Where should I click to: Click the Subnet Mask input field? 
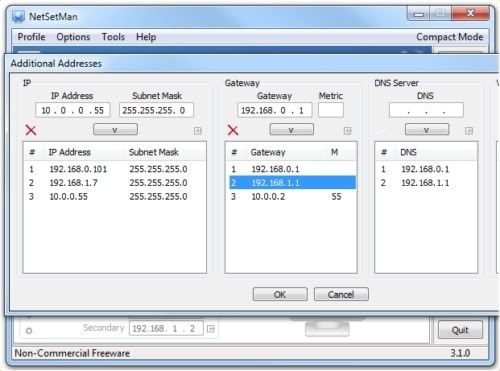(x=156, y=110)
